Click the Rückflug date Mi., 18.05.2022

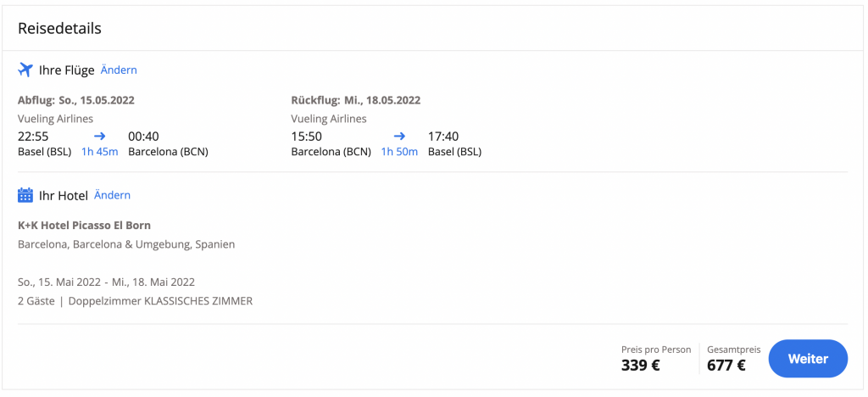[x=355, y=100]
